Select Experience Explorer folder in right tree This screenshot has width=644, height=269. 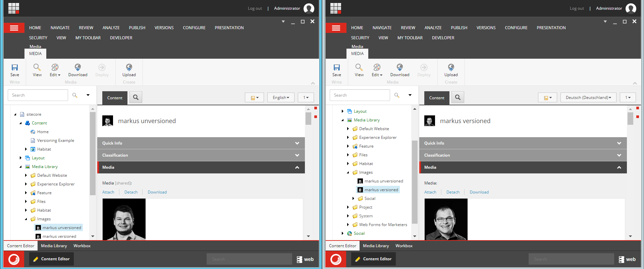tap(378, 138)
